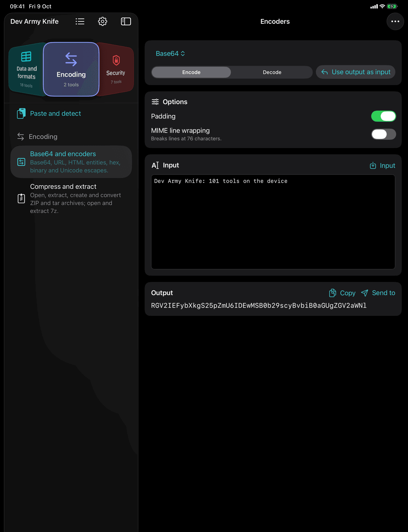The image size is (408, 532).
Task: Select the Security category card
Action: pyautogui.click(x=116, y=69)
